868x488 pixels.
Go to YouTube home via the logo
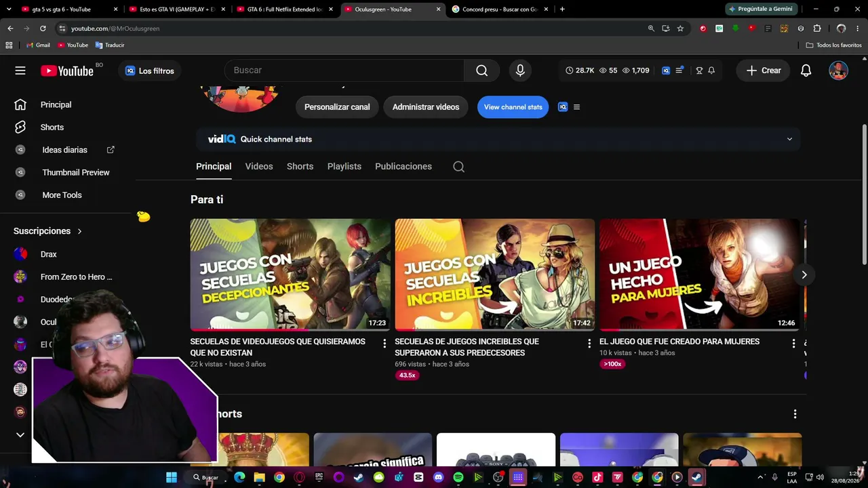tap(66, 70)
